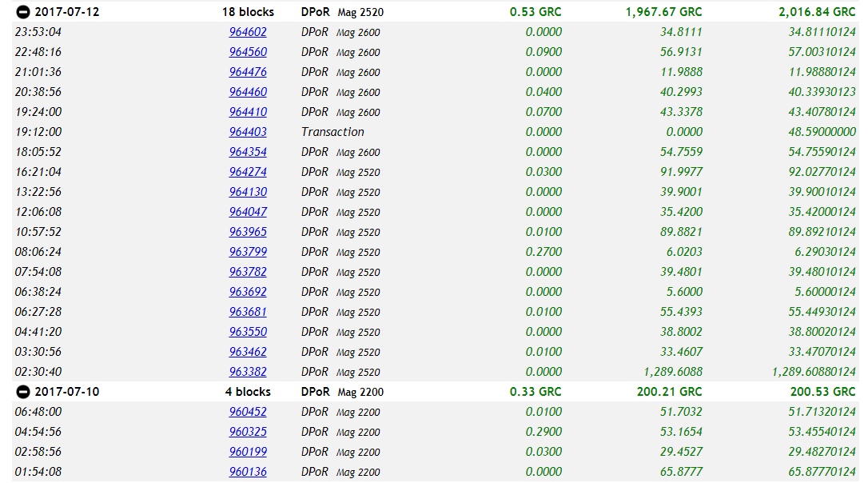Click the 2,016.84 GRC daily total
The width and height of the screenshot is (868, 483).
(x=817, y=12)
